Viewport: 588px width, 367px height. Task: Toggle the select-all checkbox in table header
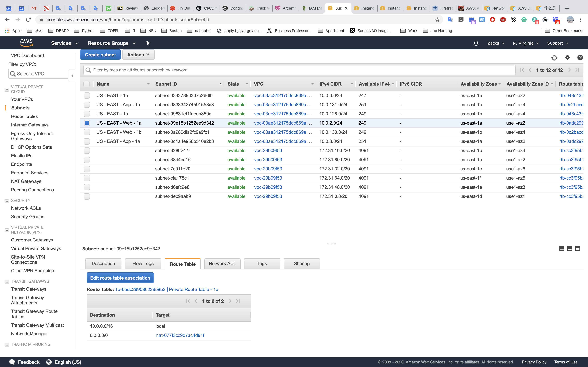86,84
